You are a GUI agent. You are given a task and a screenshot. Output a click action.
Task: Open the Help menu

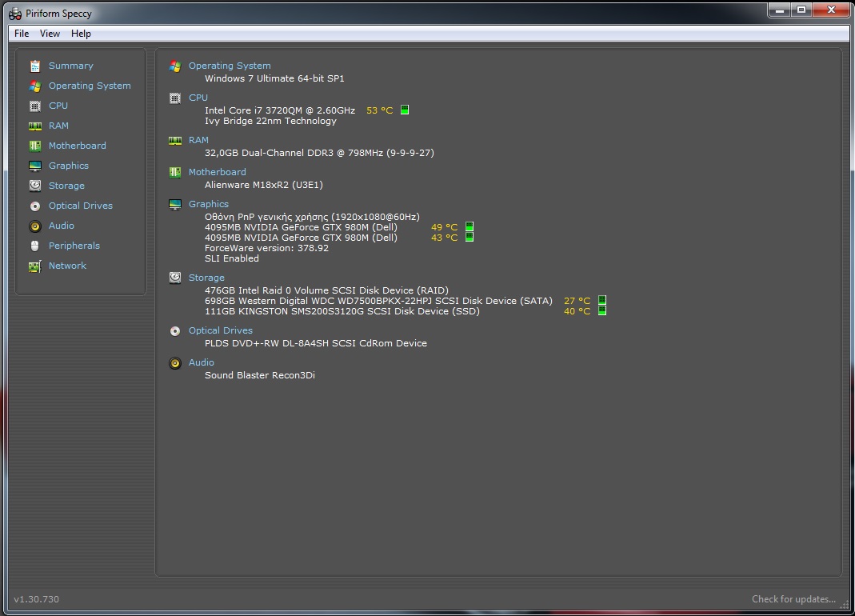click(82, 34)
